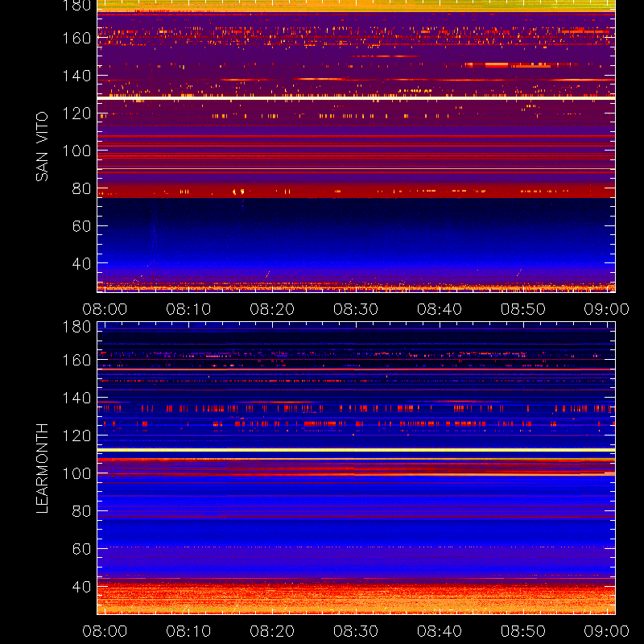Click 08:10 time label under Learmonth plot
The width and height of the screenshot is (644, 644).
tap(188, 631)
